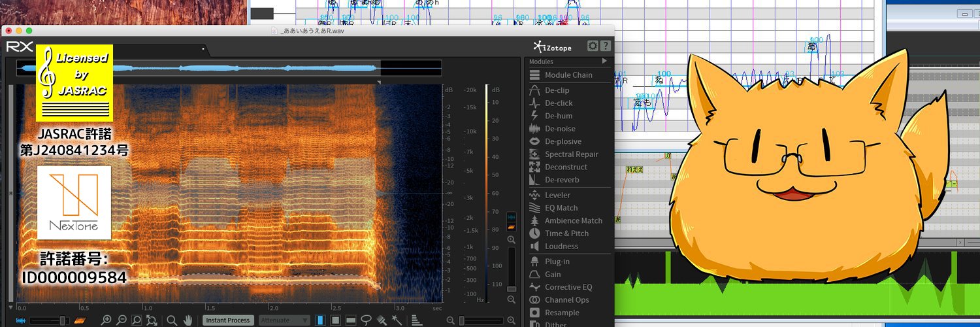Open RX preferences via the gear icon

click(x=593, y=46)
